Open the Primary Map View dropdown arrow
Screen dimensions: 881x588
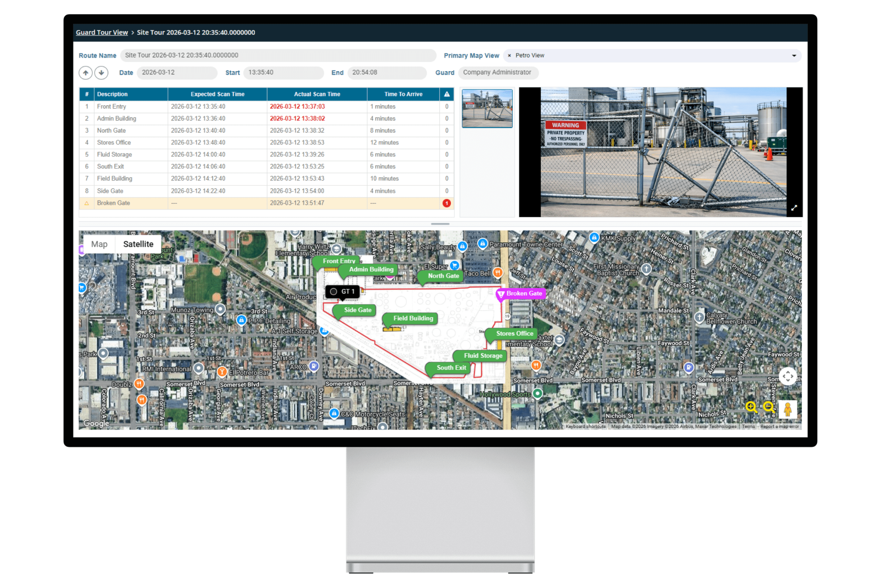pyautogui.click(x=794, y=55)
